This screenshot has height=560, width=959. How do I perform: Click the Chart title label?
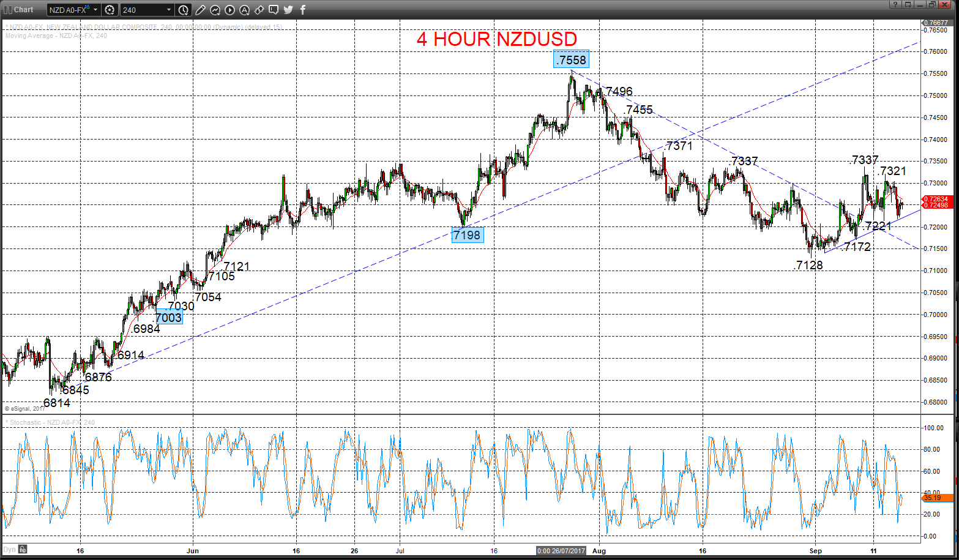23,10
